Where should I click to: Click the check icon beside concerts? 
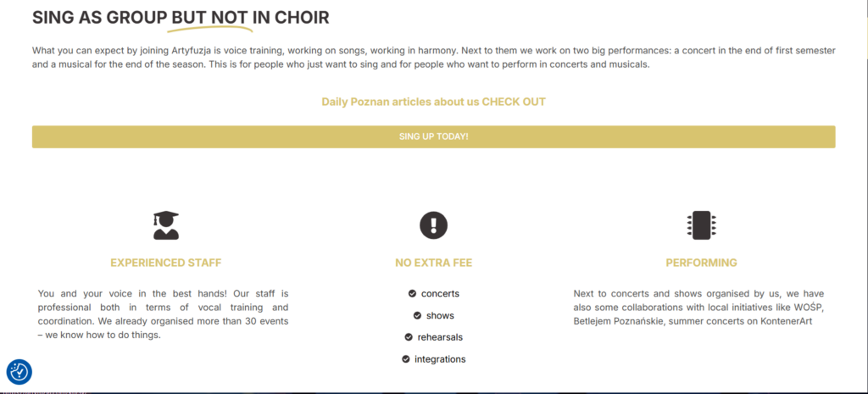click(x=413, y=294)
